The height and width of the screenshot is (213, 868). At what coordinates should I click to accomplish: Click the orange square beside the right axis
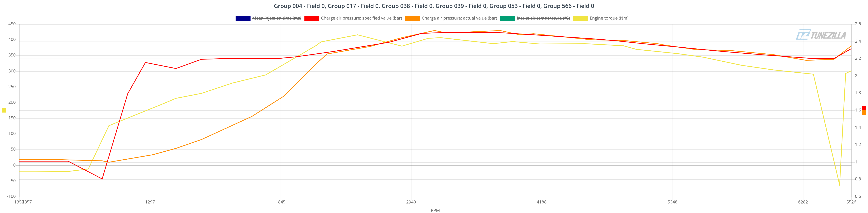(x=864, y=113)
